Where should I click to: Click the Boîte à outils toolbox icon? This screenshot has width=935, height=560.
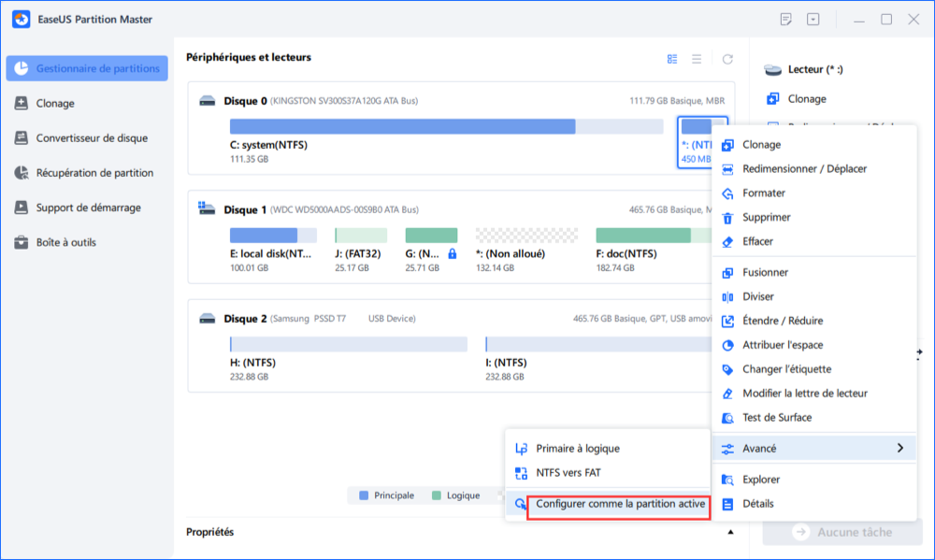(x=21, y=242)
